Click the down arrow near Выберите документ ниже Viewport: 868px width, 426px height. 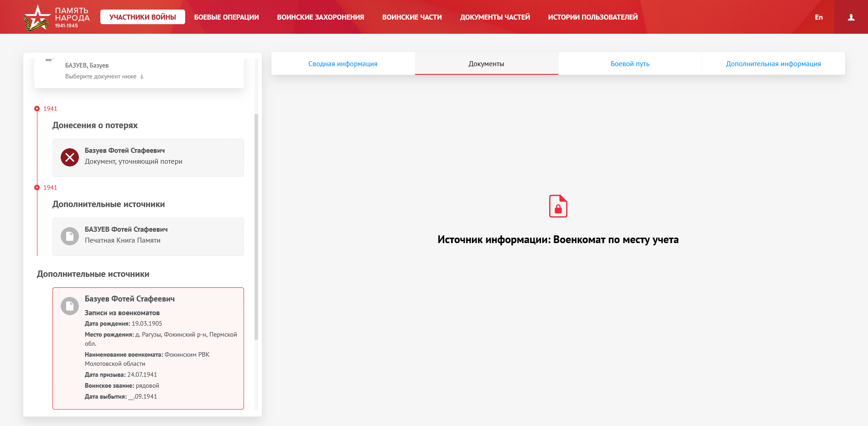click(x=142, y=77)
